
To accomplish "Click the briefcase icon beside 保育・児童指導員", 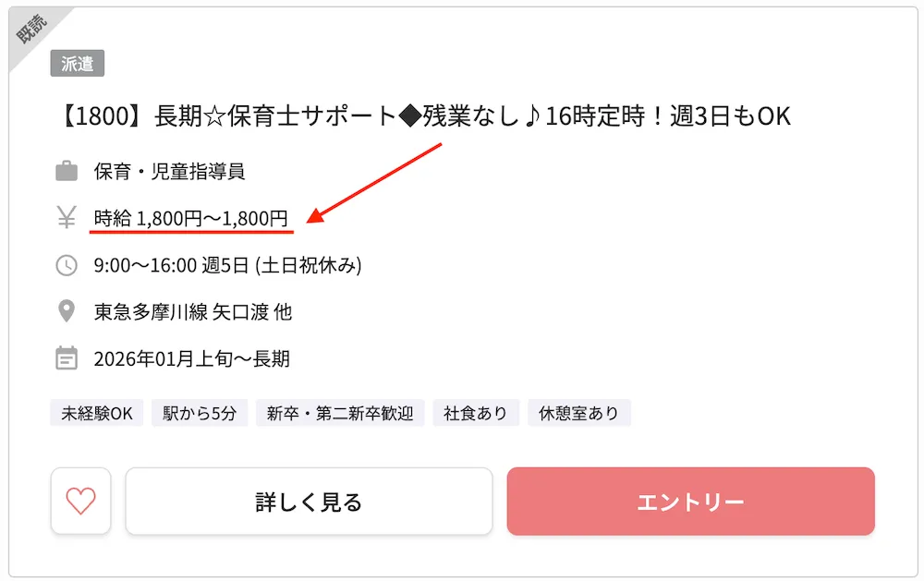I will coord(65,169).
